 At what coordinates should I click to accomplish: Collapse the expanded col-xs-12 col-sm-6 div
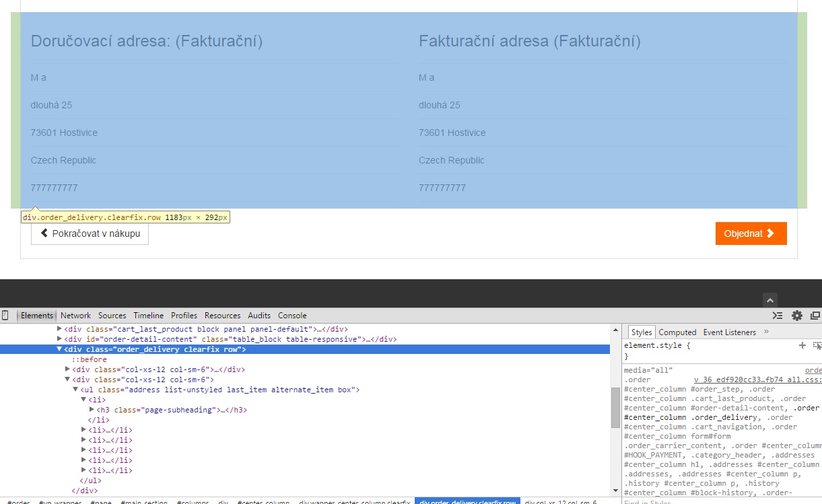click(67, 380)
